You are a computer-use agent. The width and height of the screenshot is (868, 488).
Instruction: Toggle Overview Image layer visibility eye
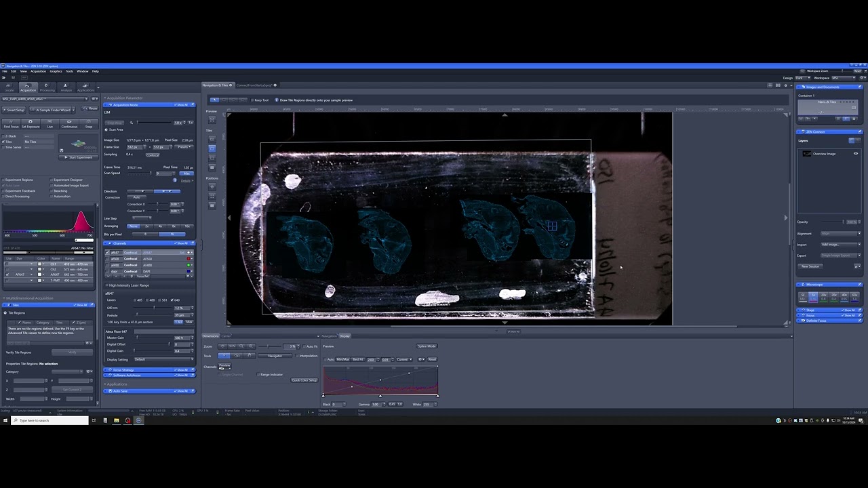click(856, 154)
